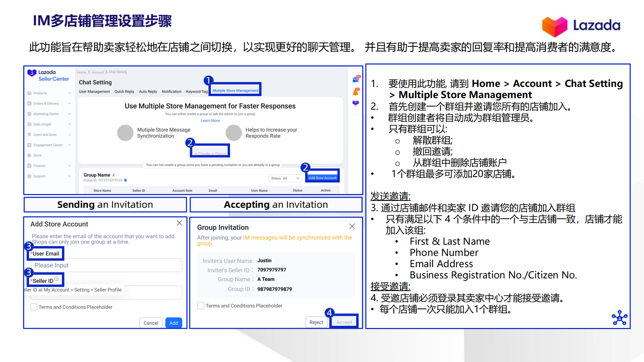Click the Group Name value A Team
Screen dimensions: 644x362
coord(266,279)
